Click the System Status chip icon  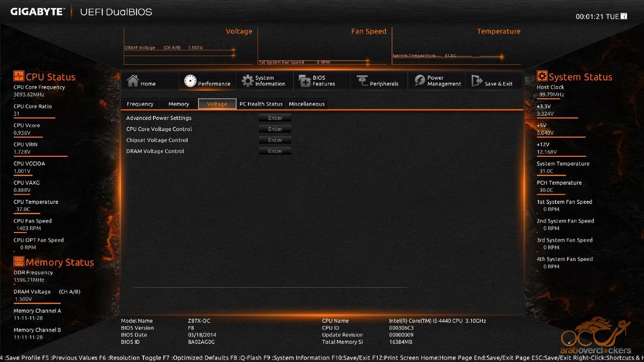tap(542, 76)
